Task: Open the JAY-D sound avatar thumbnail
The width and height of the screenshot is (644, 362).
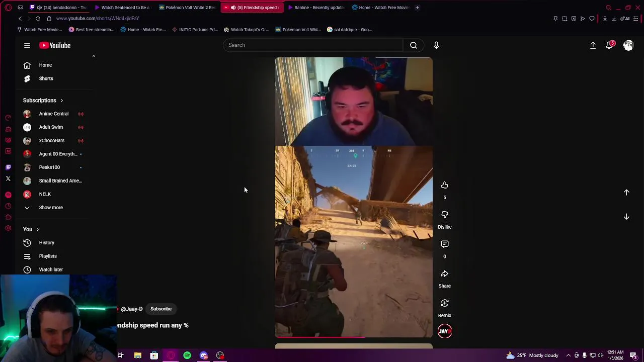Action: pyautogui.click(x=444, y=331)
